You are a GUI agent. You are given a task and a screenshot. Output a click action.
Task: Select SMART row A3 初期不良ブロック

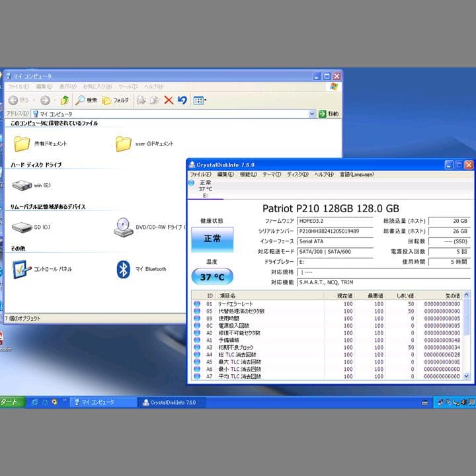(327, 347)
